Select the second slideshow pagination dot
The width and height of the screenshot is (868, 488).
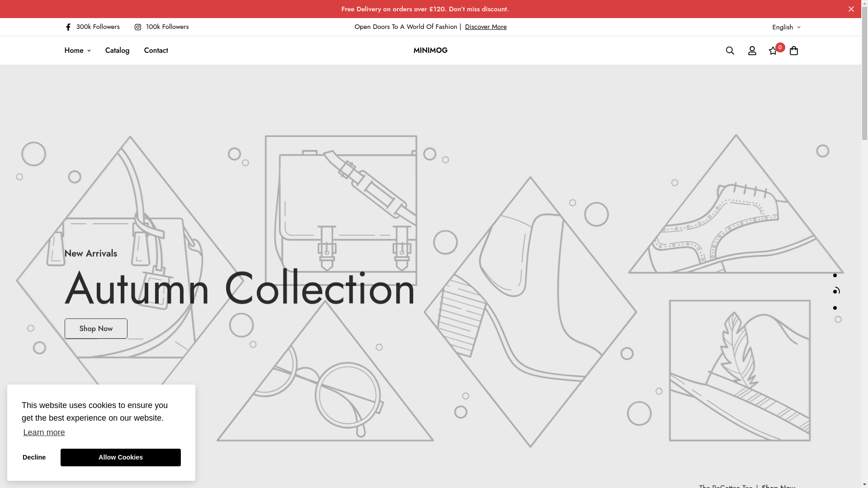pos(835,291)
